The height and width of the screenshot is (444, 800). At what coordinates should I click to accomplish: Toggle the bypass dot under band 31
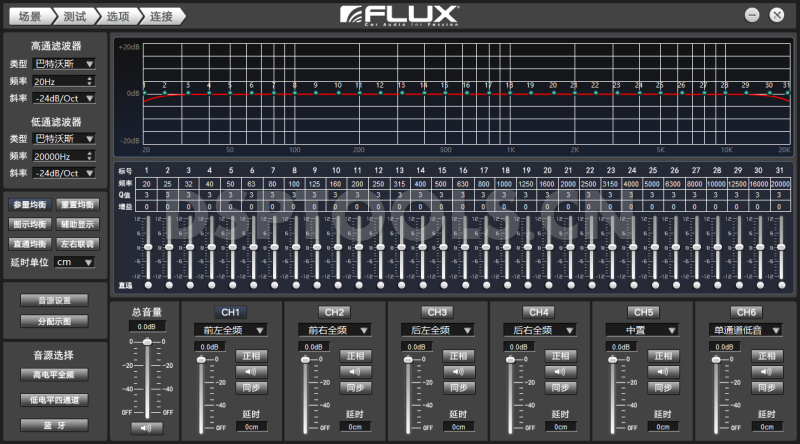tap(781, 285)
